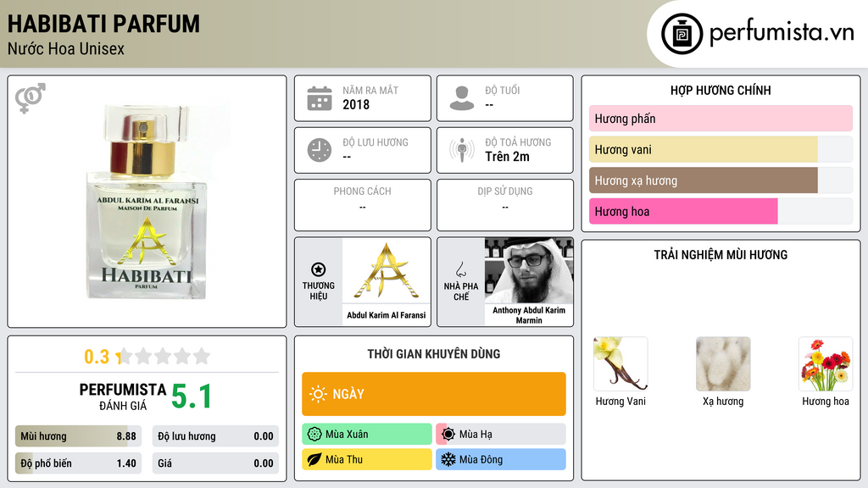Screen dimensions: 868x488
Task: Click the Trên 2m sillage value
Action: pos(507,157)
